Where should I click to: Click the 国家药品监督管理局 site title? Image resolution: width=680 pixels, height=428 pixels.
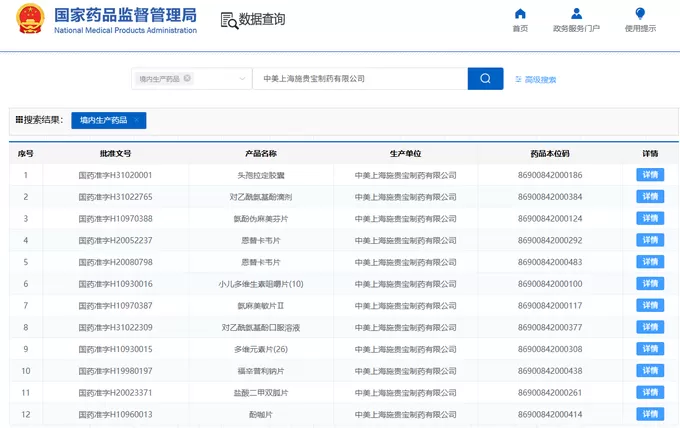pos(125,15)
